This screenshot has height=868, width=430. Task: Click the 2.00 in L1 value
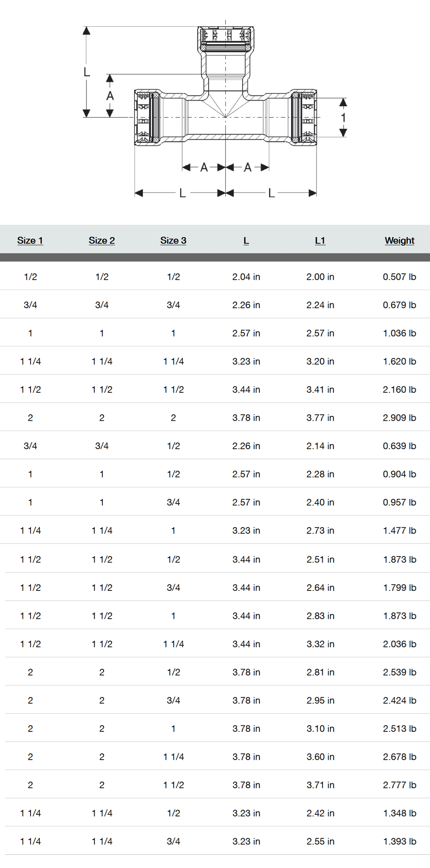(x=320, y=277)
